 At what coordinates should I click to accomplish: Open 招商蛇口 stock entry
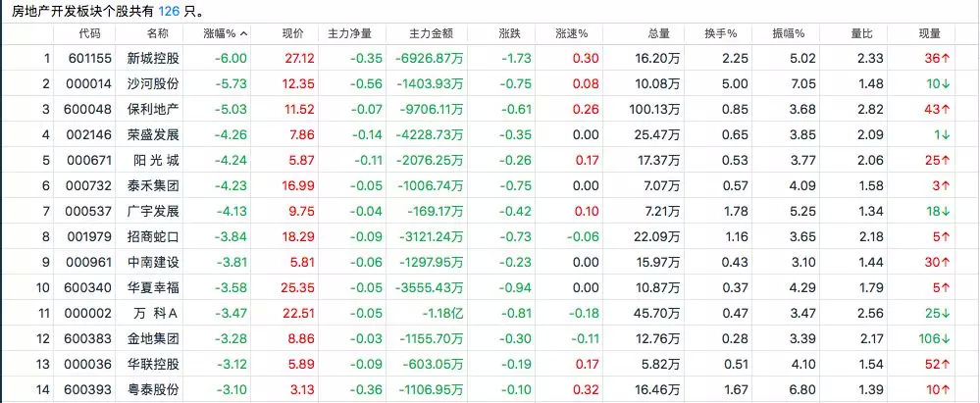[x=155, y=236]
